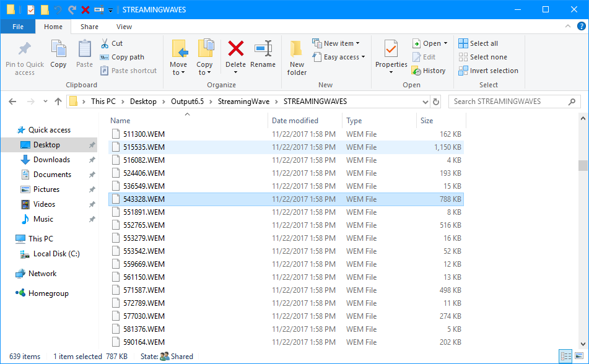Viewport: 589px width, 364px height.
Task: Sort files by the Name column header
Action: pos(188,121)
